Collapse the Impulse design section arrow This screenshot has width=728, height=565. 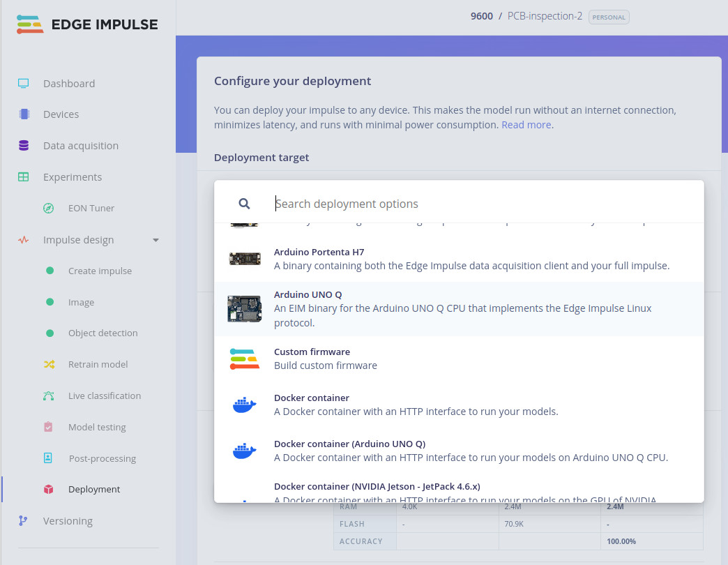[156, 240]
